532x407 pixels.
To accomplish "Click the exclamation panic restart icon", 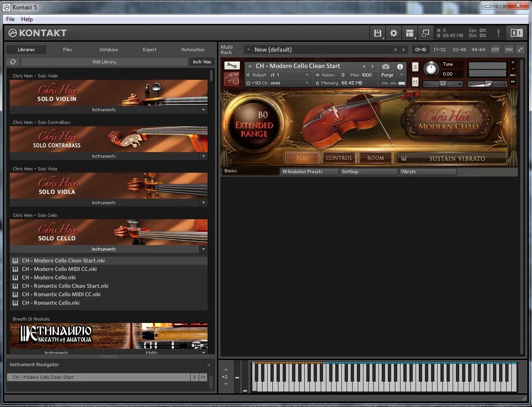I will pos(498,33).
